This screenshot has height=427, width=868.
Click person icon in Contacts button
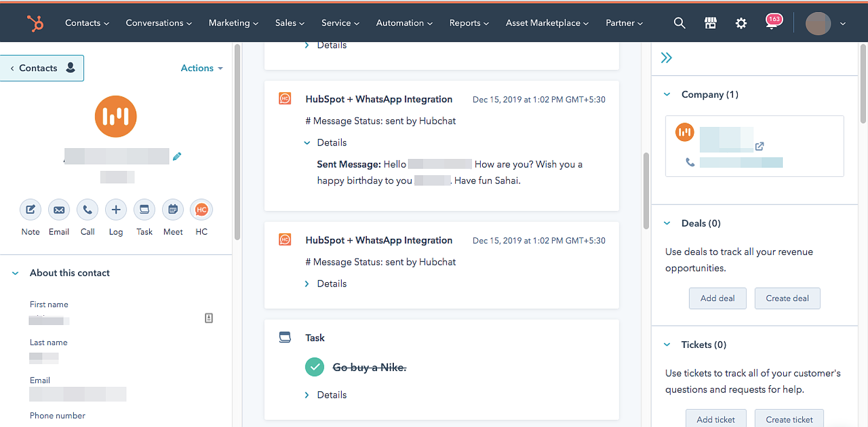tap(71, 67)
